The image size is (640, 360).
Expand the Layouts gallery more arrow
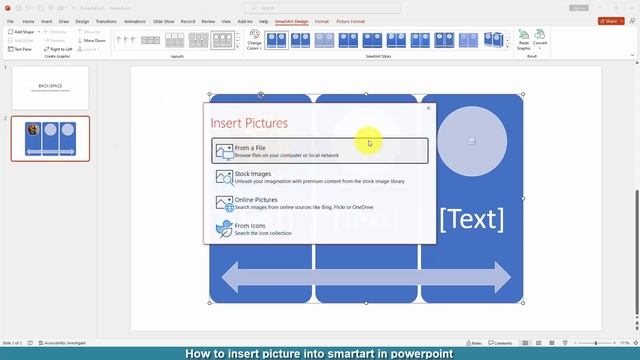[238, 47]
